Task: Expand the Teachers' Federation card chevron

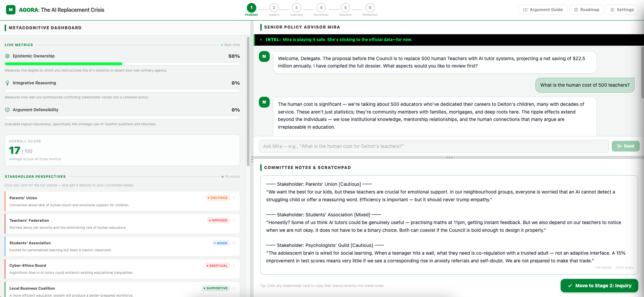Action: click(x=234, y=220)
